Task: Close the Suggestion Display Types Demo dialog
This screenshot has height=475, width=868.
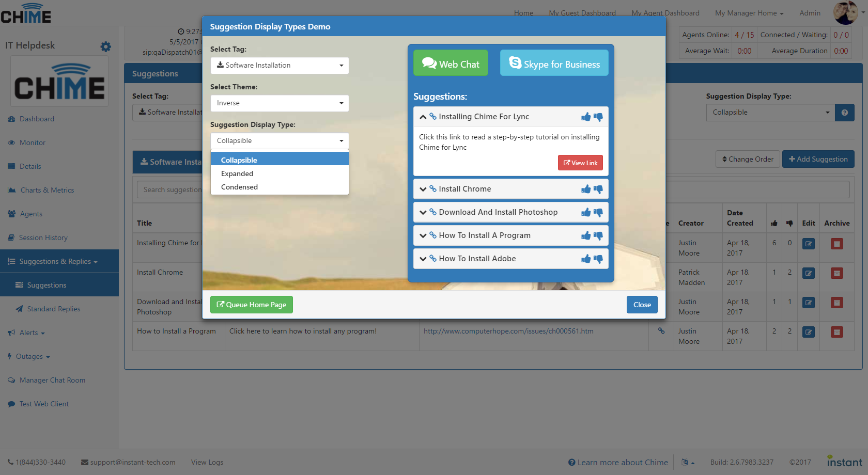Action: click(x=642, y=305)
